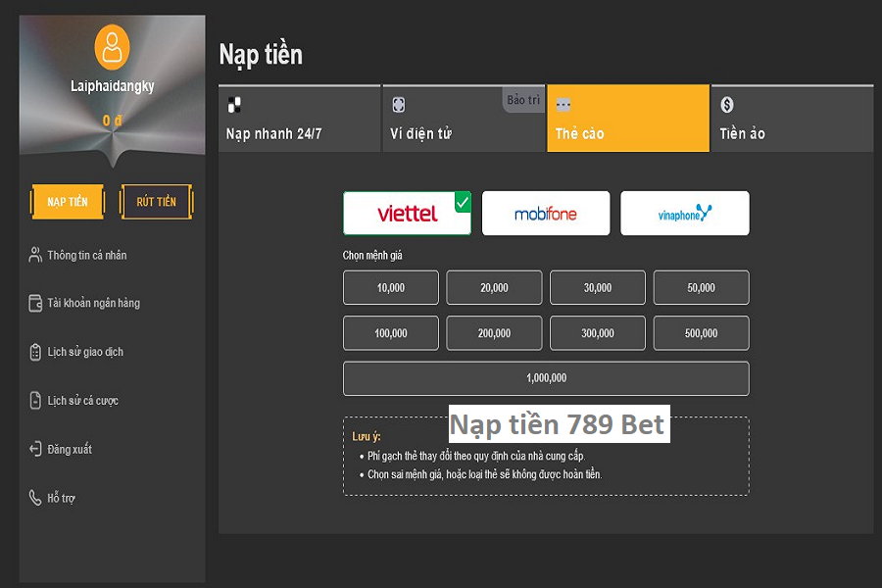Click the Lịch sử giao dịch clipboard icon

click(35, 352)
